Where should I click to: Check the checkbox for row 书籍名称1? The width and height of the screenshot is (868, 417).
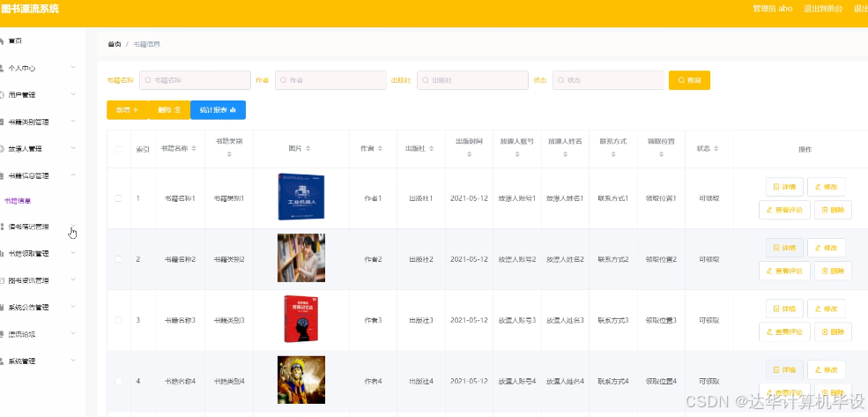pyautogui.click(x=118, y=198)
